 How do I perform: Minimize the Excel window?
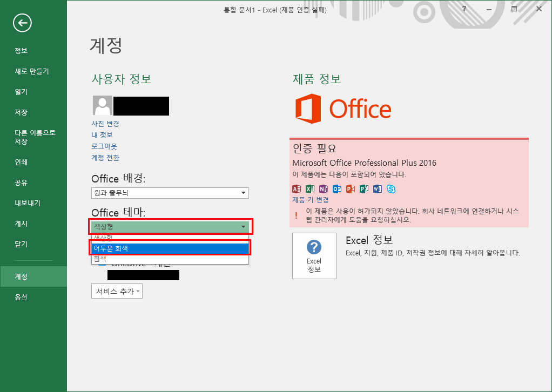(x=489, y=9)
